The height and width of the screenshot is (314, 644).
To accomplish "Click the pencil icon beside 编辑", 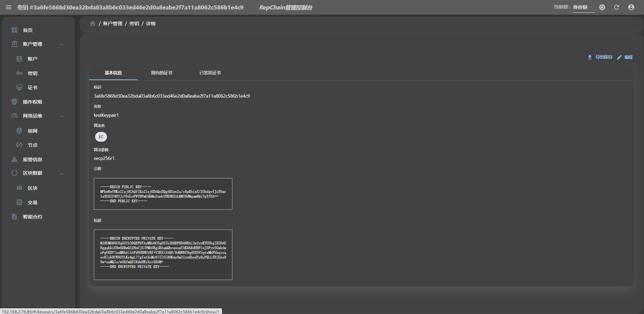I will (x=619, y=57).
